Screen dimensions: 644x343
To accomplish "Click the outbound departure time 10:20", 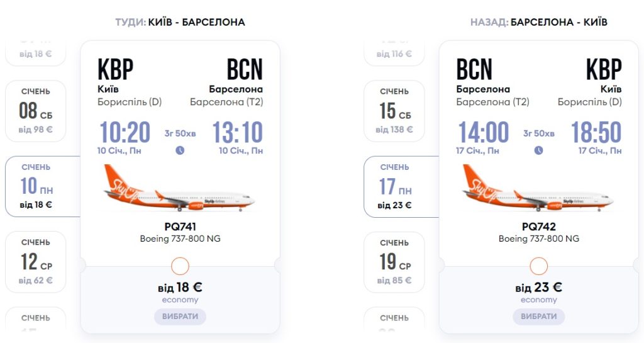I will pyautogui.click(x=124, y=133).
